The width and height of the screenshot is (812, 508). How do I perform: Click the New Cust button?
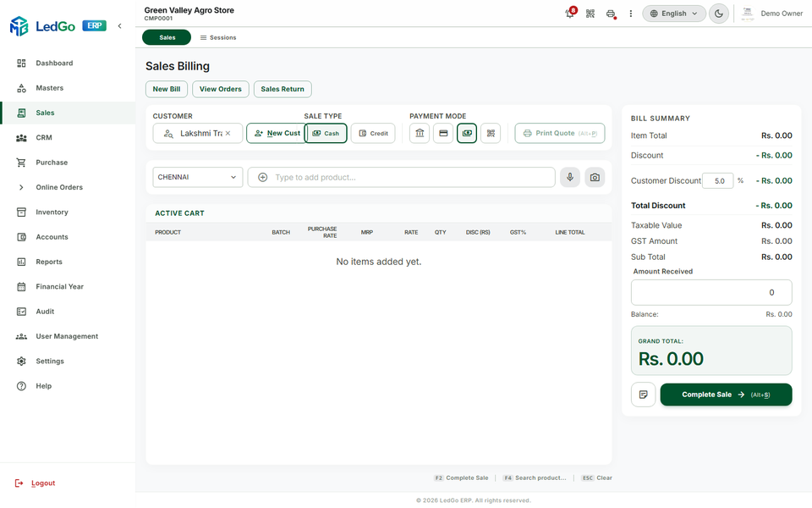pyautogui.click(x=277, y=133)
